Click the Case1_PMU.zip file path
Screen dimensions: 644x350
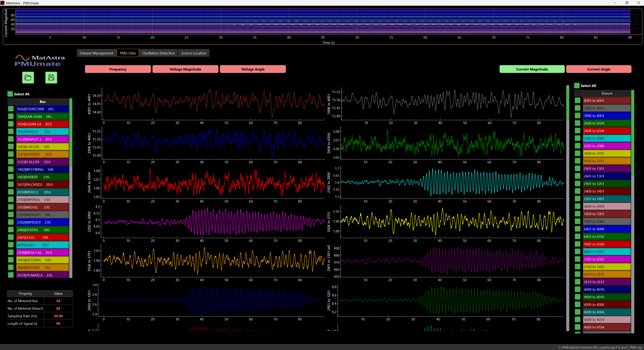pos(600,347)
